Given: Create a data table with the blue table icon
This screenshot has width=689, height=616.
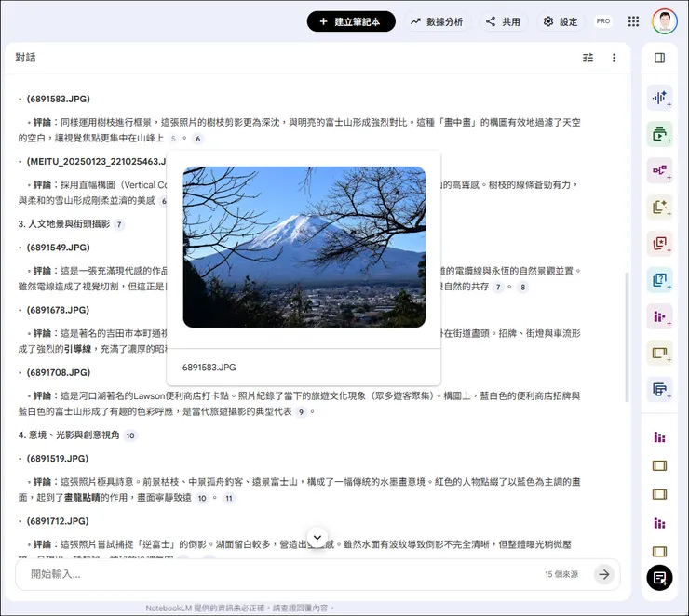Looking at the screenshot, I should click(659, 390).
